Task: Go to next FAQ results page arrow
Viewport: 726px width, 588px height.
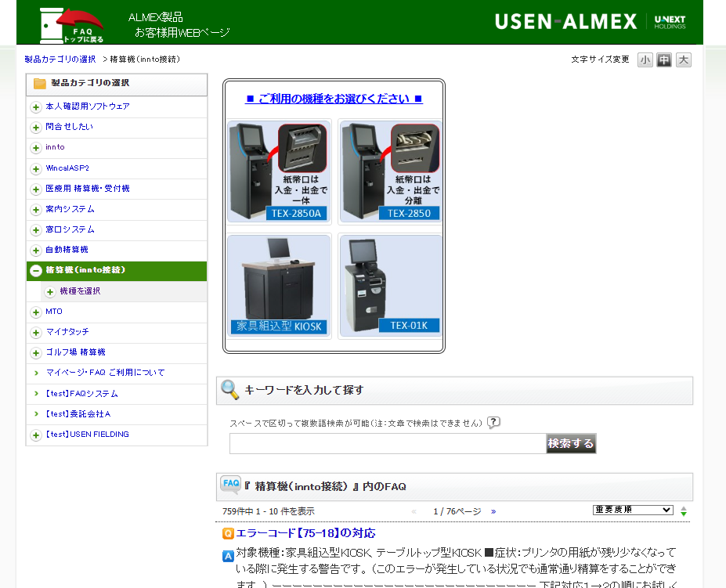Action: [493, 511]
